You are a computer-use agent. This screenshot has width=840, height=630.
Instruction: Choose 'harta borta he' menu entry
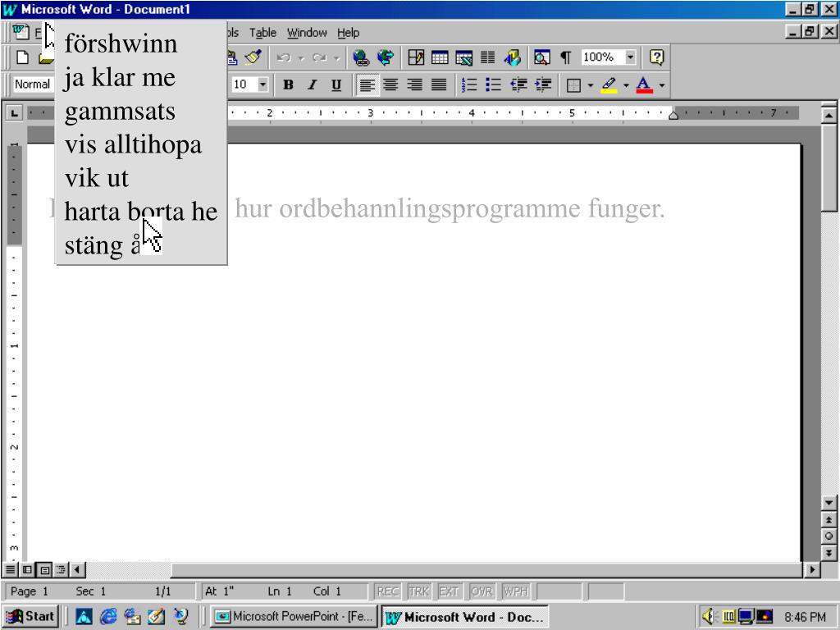tap(141, 212)
